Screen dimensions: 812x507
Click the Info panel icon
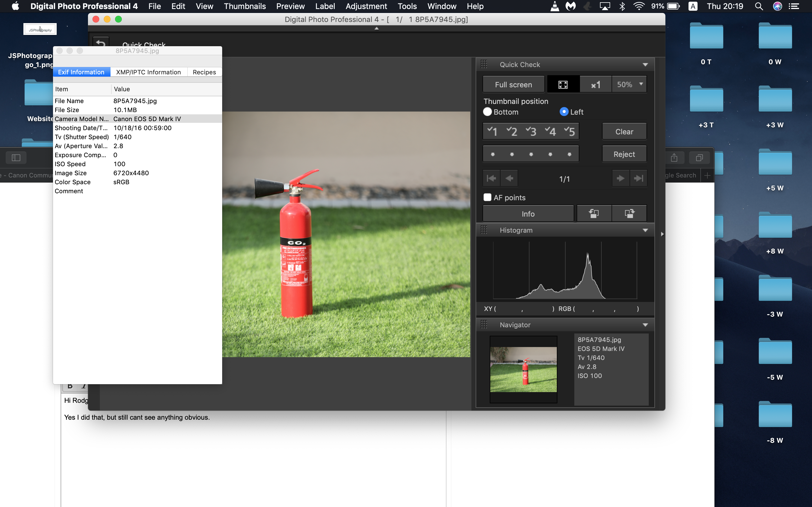pos(528,213)
